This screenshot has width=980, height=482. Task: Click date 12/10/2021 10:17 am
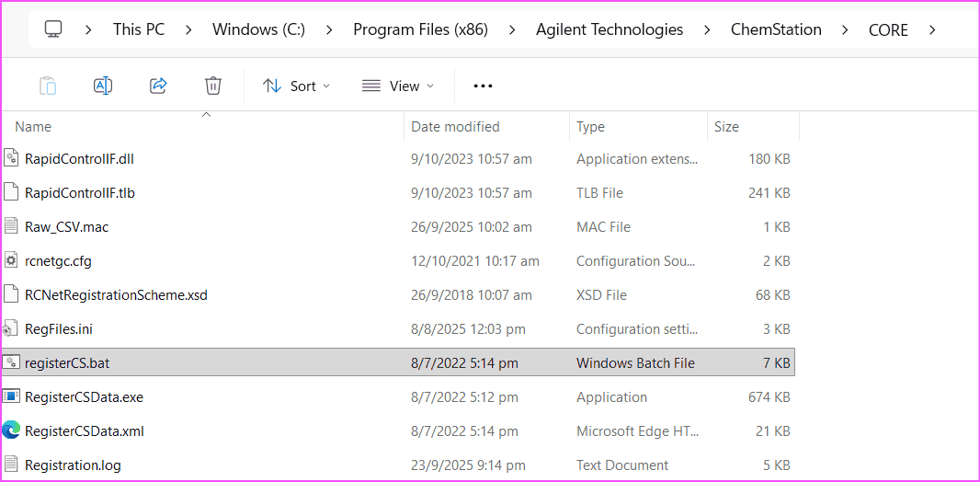pyautogui.click(x=475, y=260)
